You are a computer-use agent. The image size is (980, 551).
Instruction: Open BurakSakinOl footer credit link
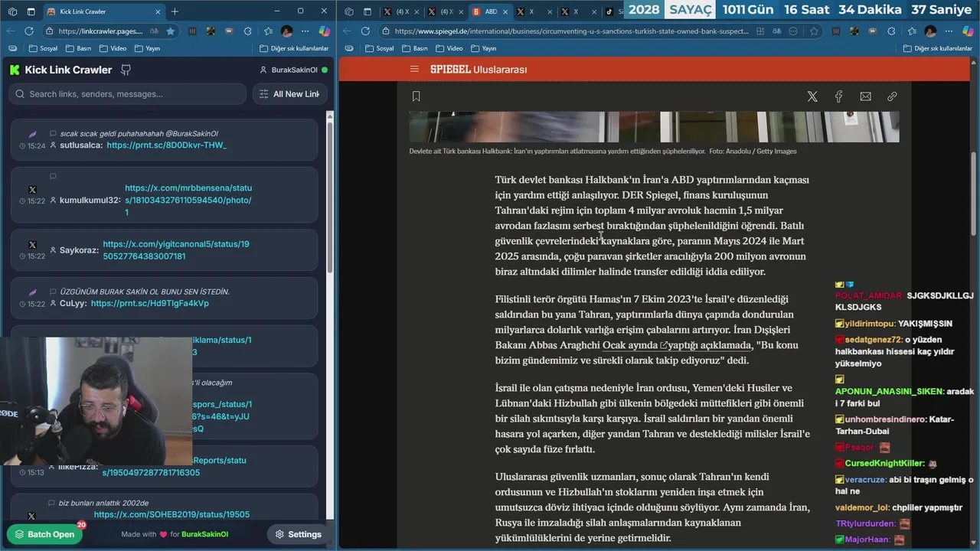pyautogui.click(x=204, y=534)
